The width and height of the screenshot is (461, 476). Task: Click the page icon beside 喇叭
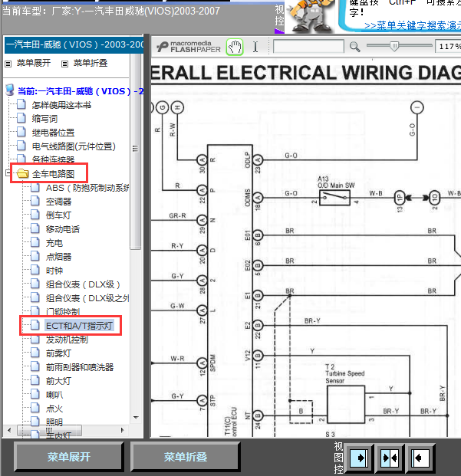pos(35,394)
